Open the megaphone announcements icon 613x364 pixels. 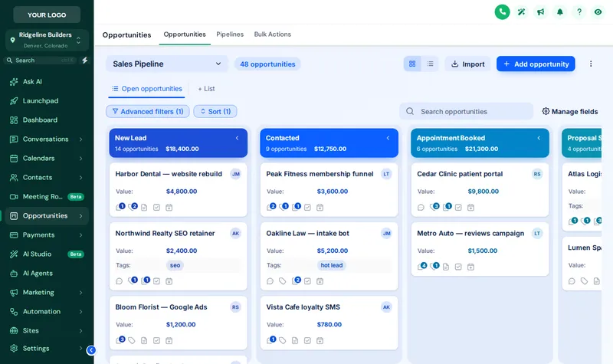540,12
